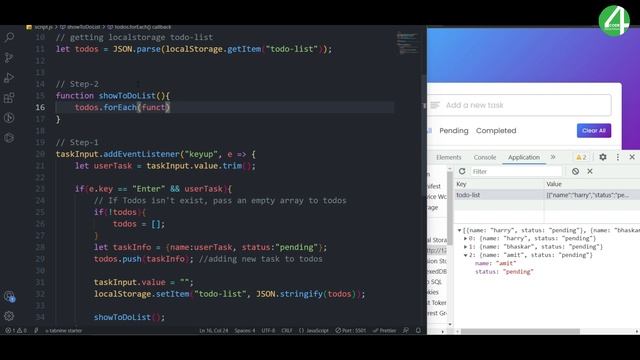
Task: Open the Extensions view icon
Action: [x=9, y=98]
